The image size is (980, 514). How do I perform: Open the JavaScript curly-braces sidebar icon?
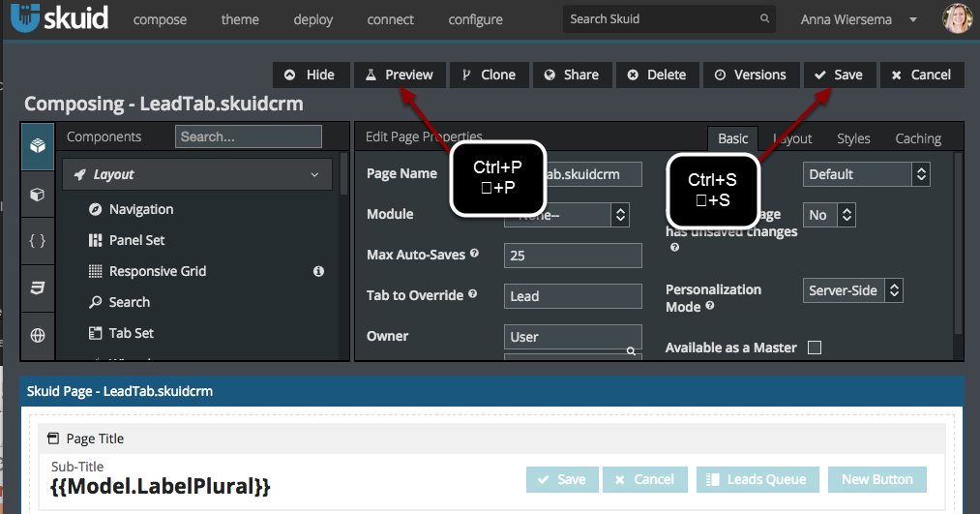38,241
